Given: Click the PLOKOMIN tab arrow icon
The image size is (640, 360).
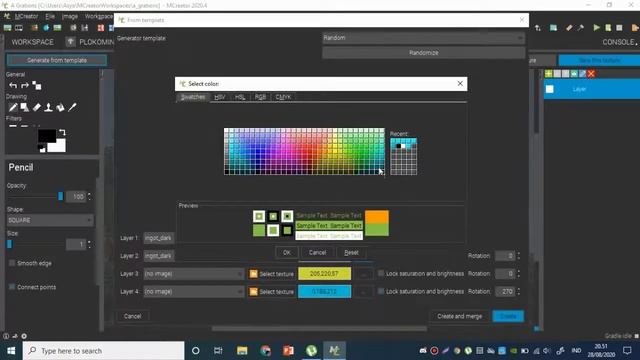Looking at the screenshot, I should pos(71,42).
